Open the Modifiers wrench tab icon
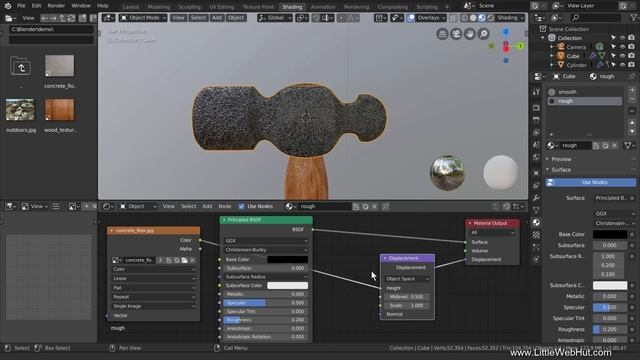Viewport: 640px width, 360px height. pyautogui.click(x=536, y=198)
